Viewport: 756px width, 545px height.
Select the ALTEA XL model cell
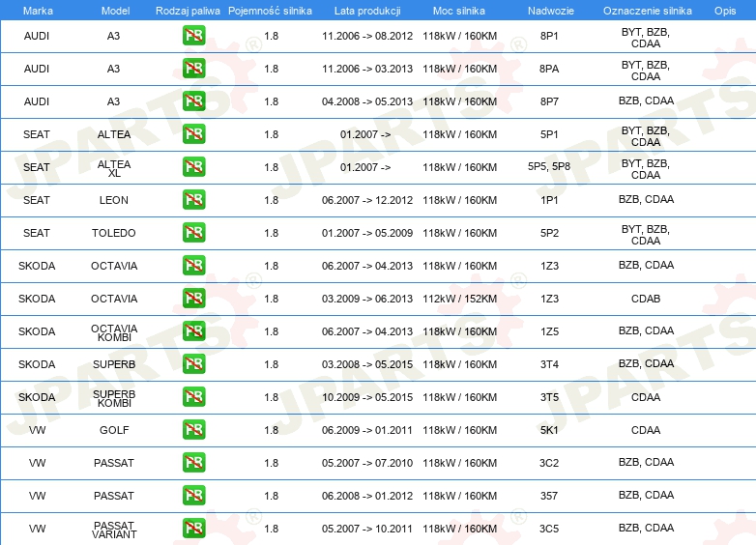tap(114, 168)
